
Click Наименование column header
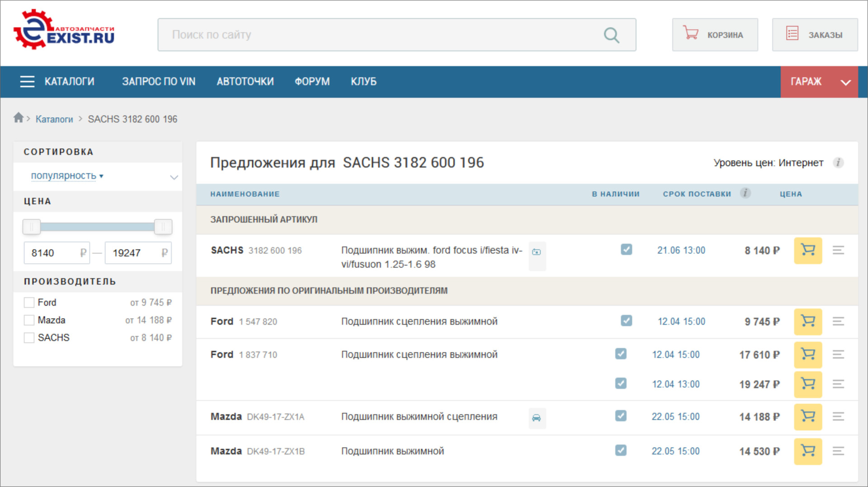(x=245, y=194)
